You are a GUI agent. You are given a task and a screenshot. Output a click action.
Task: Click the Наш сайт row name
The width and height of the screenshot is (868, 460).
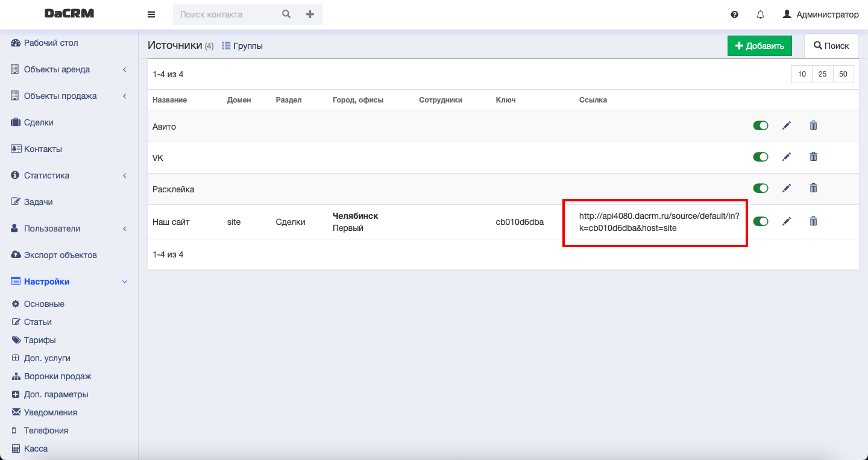(x=171, y=222)
